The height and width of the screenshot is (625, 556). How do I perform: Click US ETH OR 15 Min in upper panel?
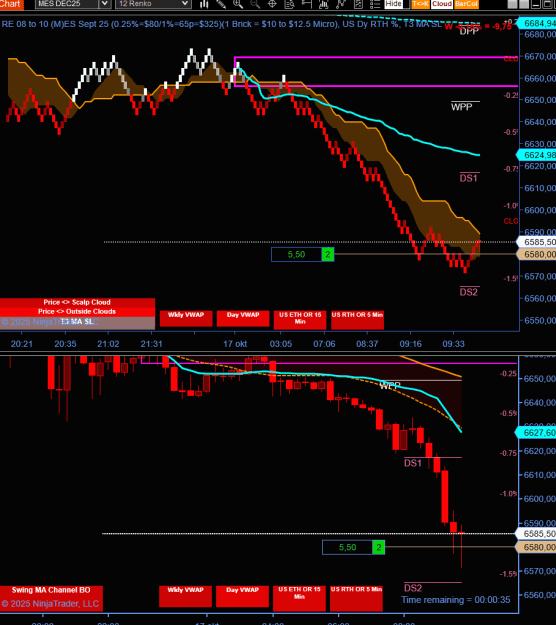click(300, 320)
